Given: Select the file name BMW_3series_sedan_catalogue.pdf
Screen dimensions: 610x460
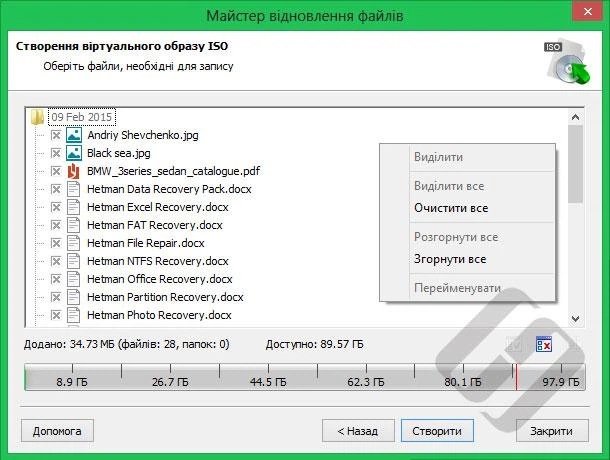Looking at the screenshot, I should click(x=174, y=171).
